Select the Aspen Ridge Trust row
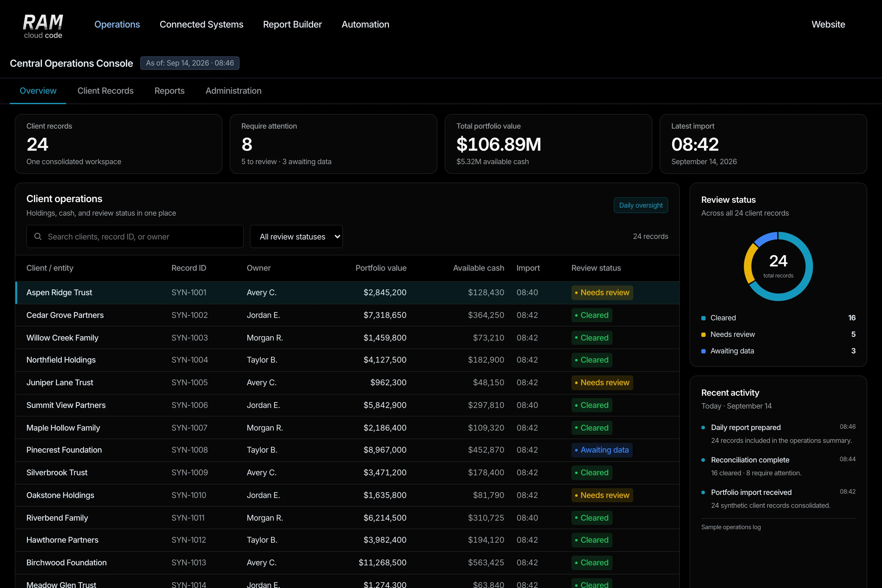Screen dimensions: 882x588 pyautogui.click(x=347, y=292)
